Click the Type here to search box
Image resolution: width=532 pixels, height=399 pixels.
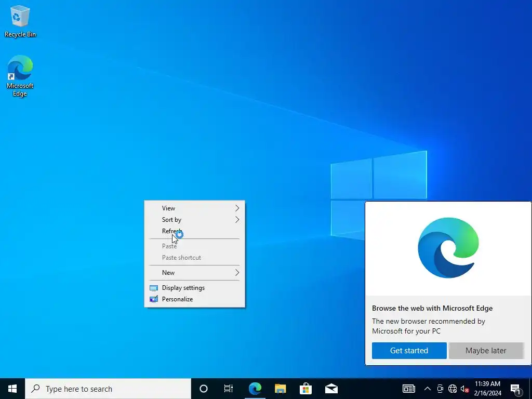(x=108, y=389)
